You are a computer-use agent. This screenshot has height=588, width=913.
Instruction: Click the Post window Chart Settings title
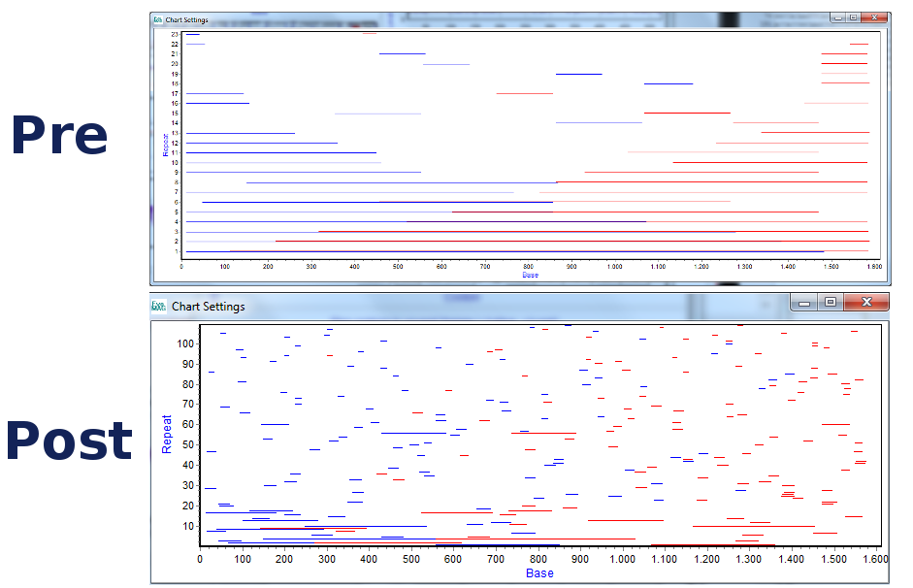tap(208, 307)
